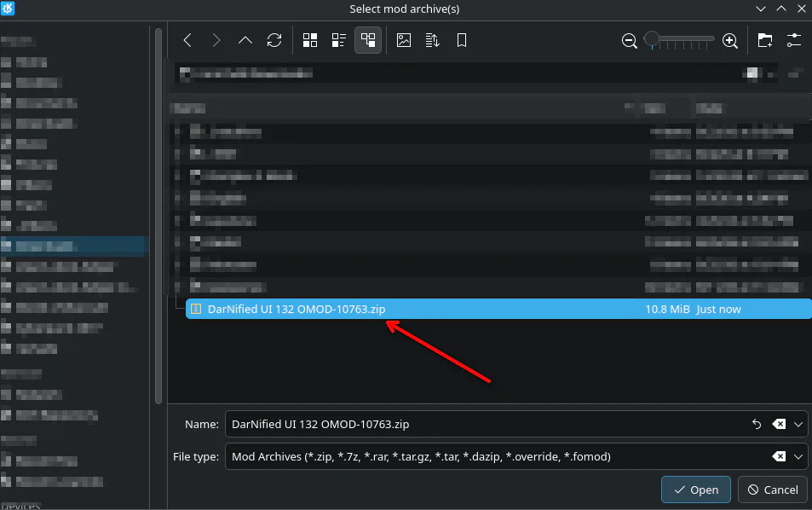Expand the Name field history dropdown
This screenshot has width=812, height=510.
point(798,424)
